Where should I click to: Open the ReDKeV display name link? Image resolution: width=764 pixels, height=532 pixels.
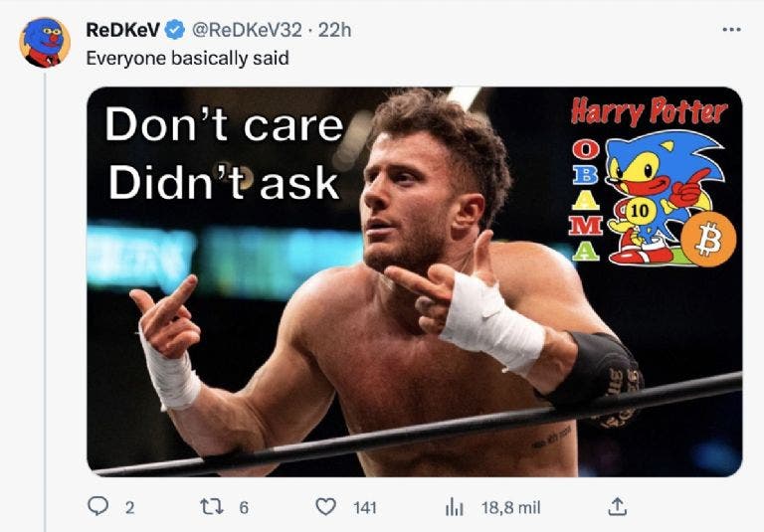tap(123, 30)
